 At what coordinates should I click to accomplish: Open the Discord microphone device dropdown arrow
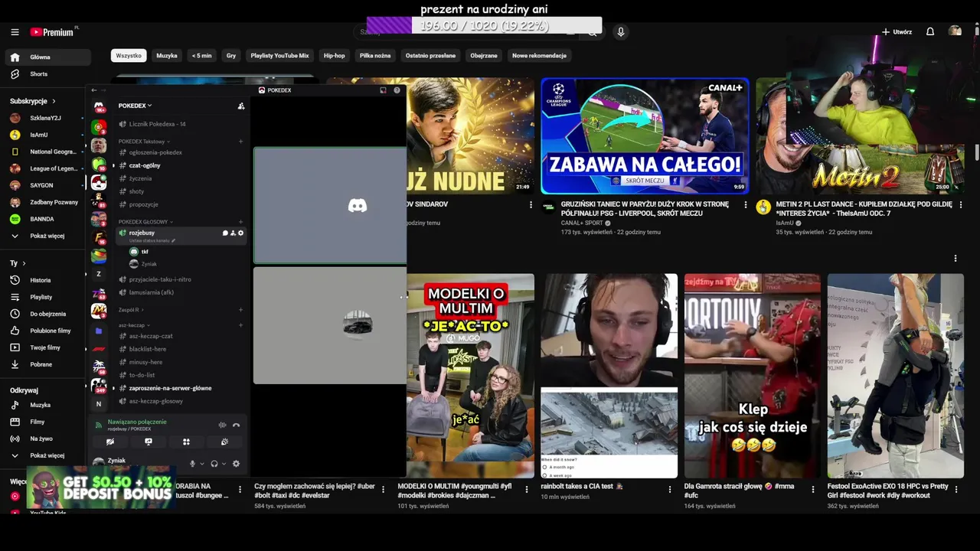[202, 464]
